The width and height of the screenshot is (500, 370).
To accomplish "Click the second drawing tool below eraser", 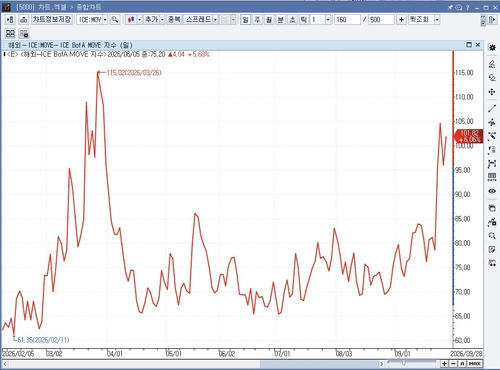I will pyautogui.click(x=492, y=78).
